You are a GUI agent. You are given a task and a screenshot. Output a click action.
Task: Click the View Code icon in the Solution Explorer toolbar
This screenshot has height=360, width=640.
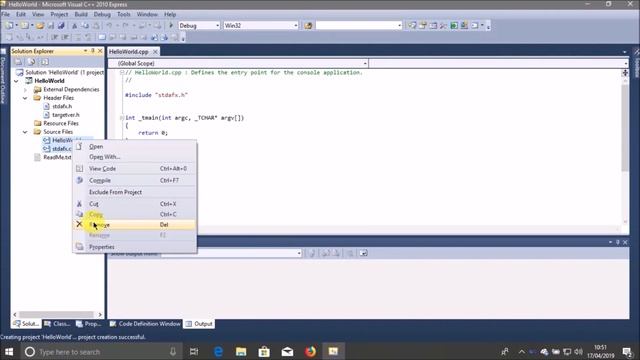click(x=45, y=62)
